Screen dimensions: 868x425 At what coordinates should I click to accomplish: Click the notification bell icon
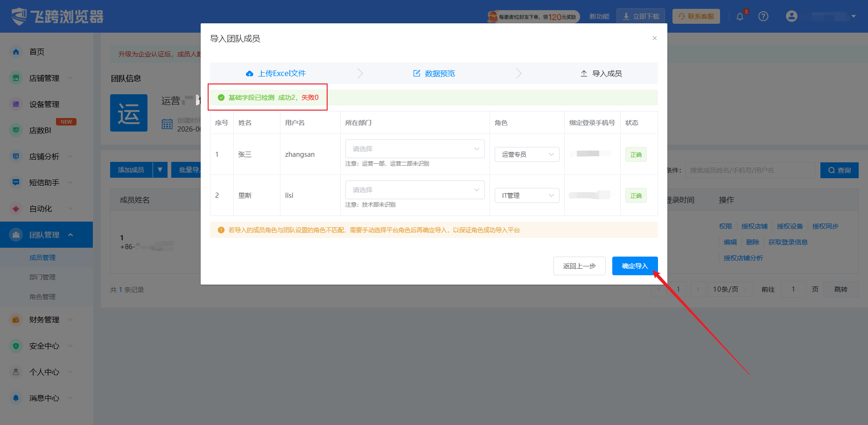point(740,16)
